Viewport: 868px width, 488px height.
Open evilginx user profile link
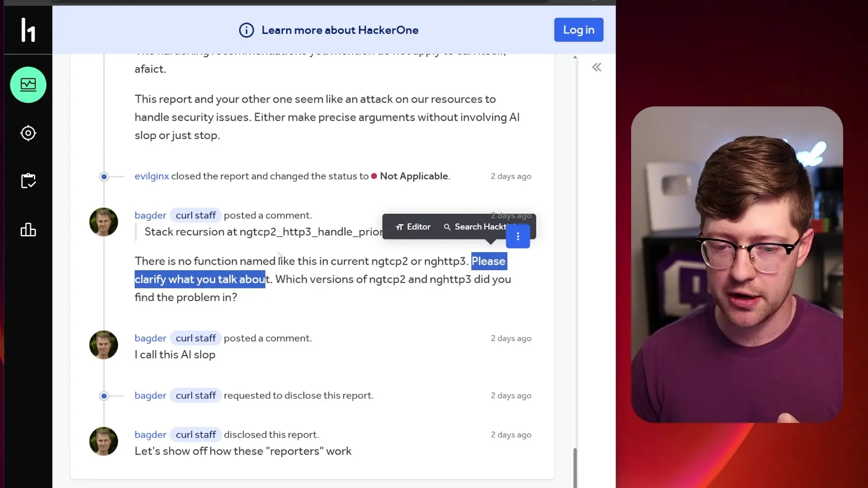coord(151,176)
